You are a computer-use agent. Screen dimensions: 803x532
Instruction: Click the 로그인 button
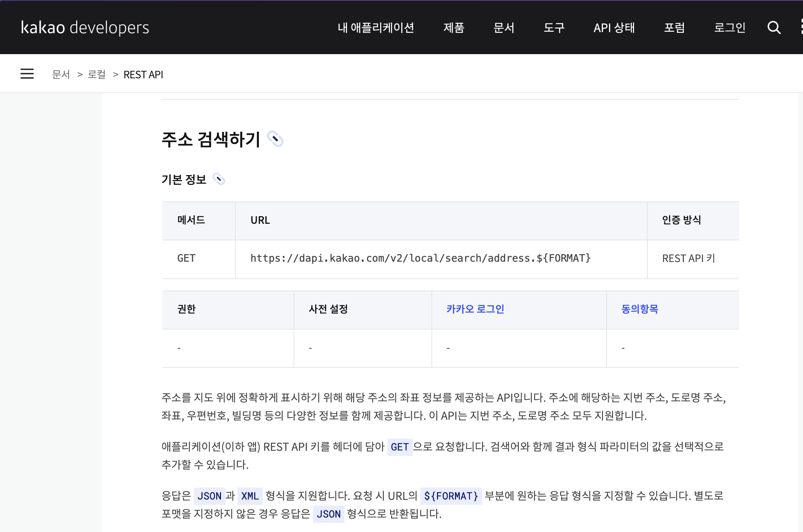click(730, 27)
